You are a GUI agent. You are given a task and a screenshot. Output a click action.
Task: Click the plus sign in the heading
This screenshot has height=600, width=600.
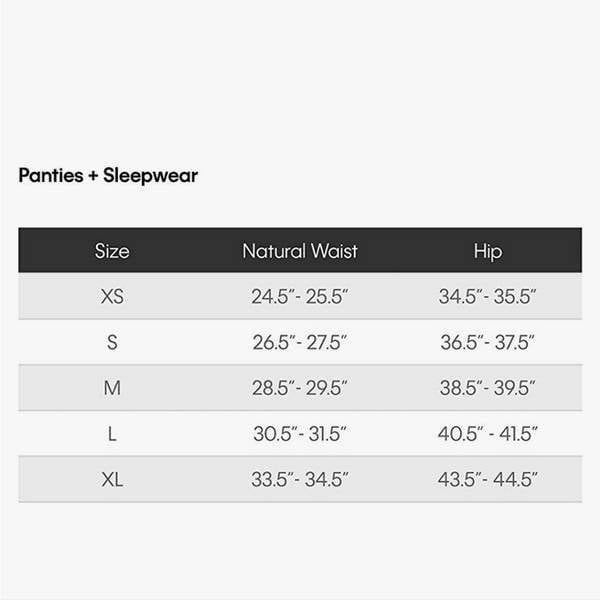pyautogui.click(x=93, y=176)
